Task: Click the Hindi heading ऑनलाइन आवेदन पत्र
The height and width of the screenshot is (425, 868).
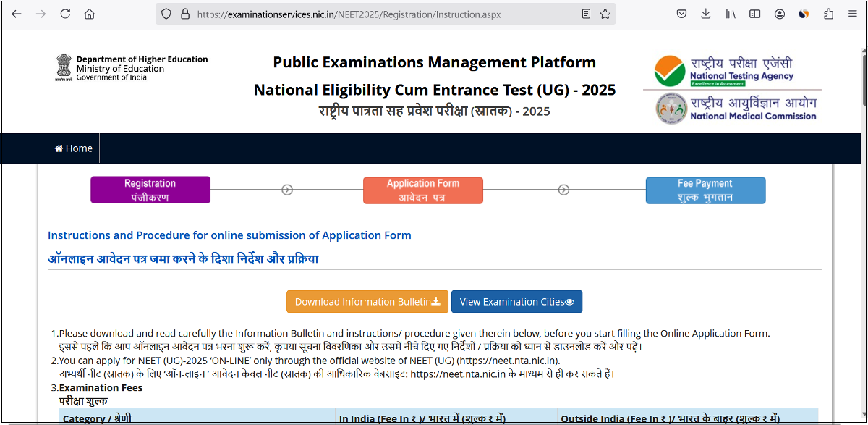Action: [x=183, y=259]
